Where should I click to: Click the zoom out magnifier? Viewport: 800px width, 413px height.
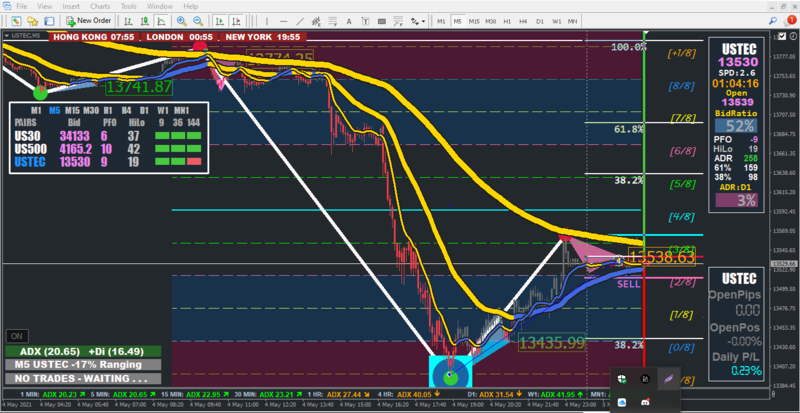pos(198,21)
